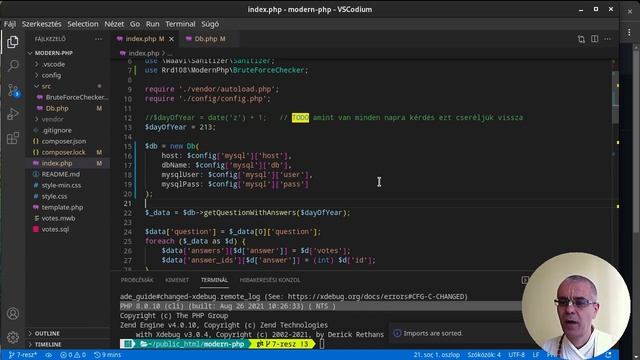Open the Terminal menu
The width and height of the screenshot is (640, 360).
[x=180, y=24]
